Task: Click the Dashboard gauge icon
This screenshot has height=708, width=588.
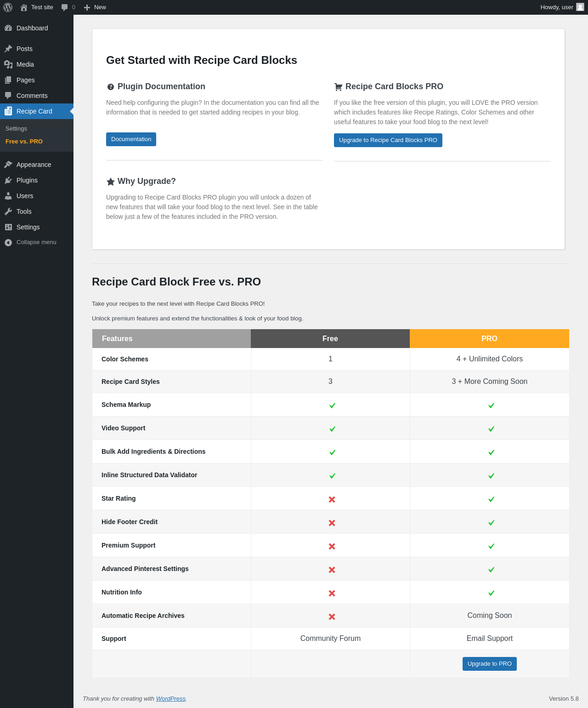Action: click(x=8, y=28)
